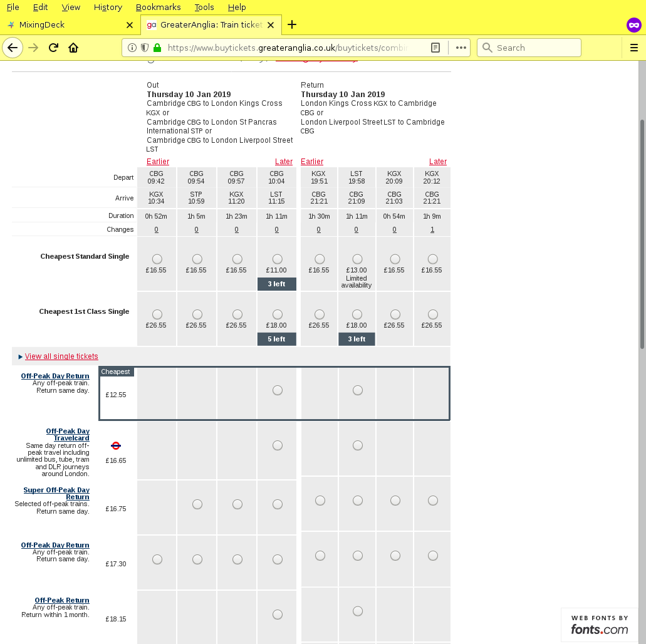This screenshot has height=644, width=646.
Task: Reload the current page
Action: [x=53, y=48]
